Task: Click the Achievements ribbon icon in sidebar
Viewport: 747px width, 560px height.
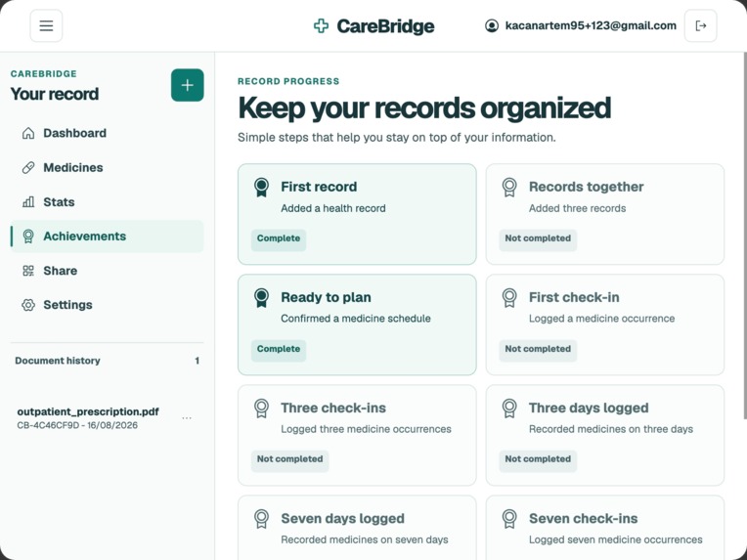Action: tap(28, 237)
